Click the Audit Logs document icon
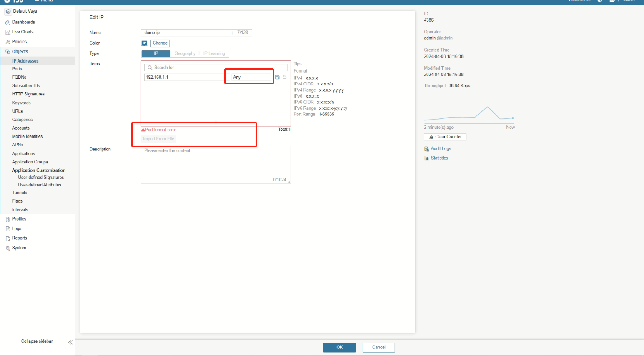This screenshot has height=356, width=644. [x=426, y=149]
